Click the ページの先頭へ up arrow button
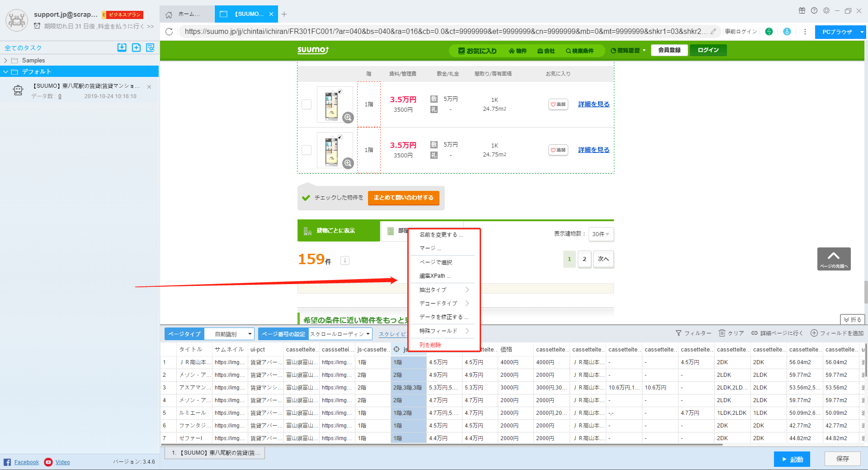 pyautogui.click(x=834, y=259)
